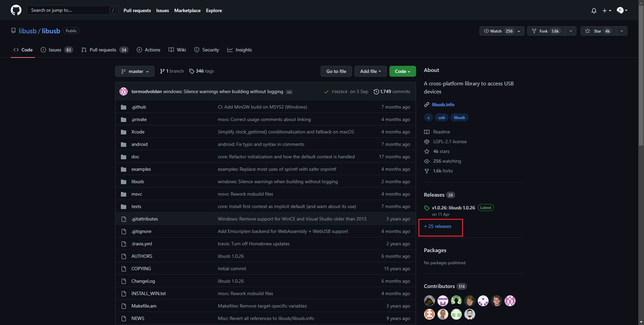Click the NEWS file icon
Image resolution: width=644 pixels, height=325 pixels.
click(124, 319)
